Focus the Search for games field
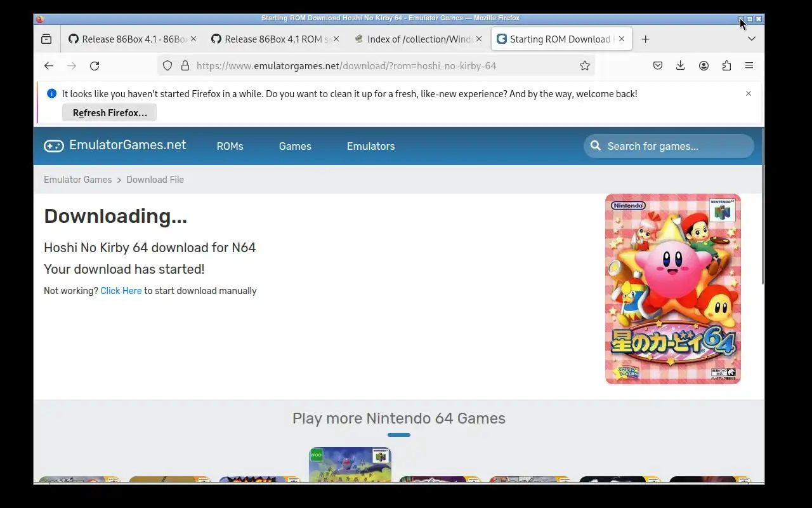Screen dimensions: 812x508 tap(669, 146)
